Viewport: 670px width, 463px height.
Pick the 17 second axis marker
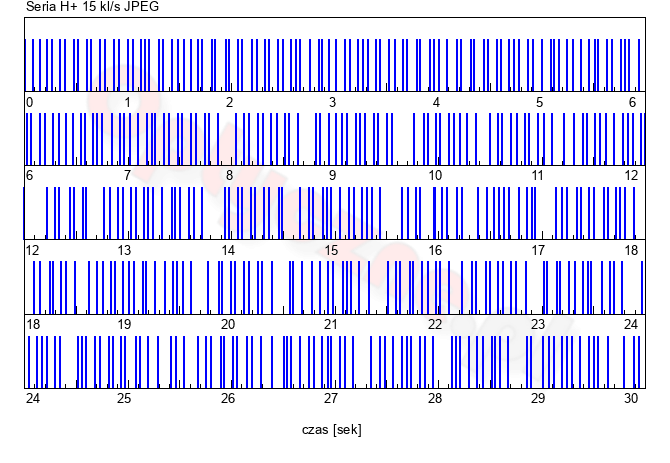click(537, 250)
